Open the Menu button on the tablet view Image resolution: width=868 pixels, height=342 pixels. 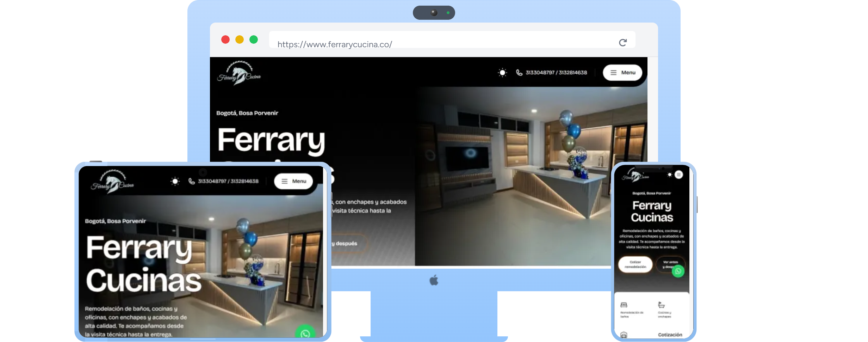coord(293,181)
